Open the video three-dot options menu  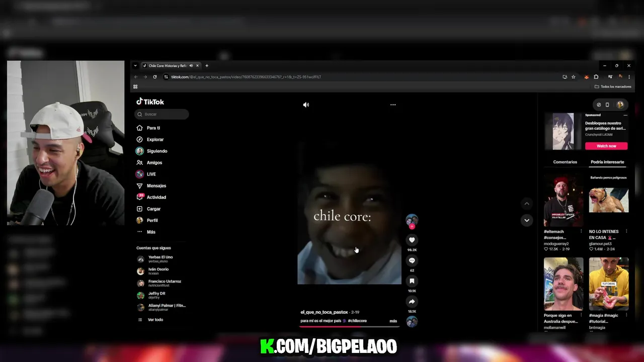tap(393, 105)
